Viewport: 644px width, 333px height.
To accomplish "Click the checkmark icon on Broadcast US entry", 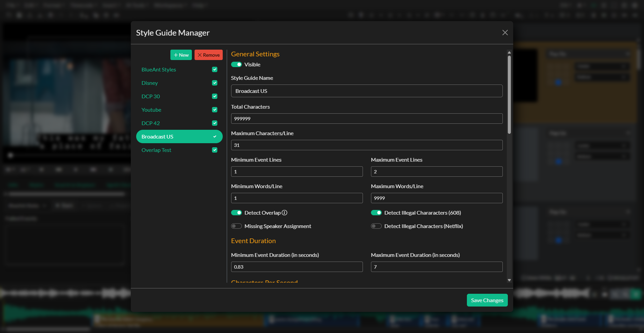I will click(215, 136).
